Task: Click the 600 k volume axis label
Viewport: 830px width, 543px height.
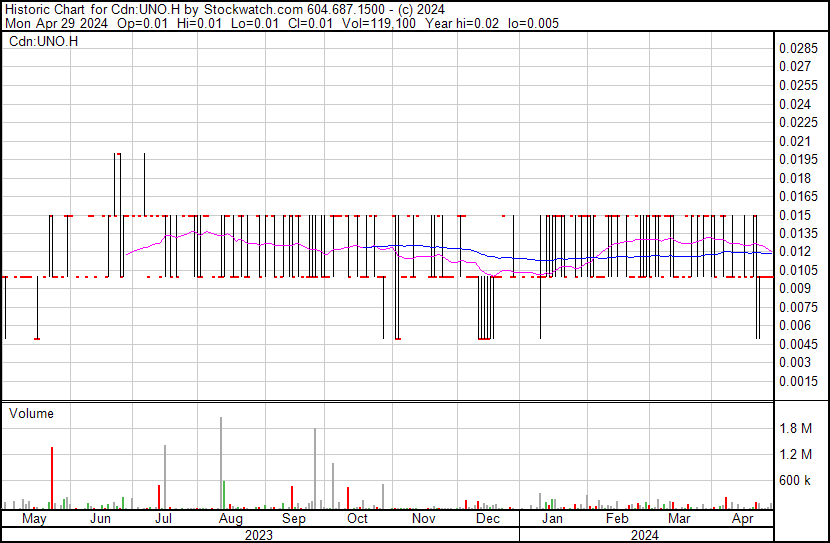Action: point(797,481)
